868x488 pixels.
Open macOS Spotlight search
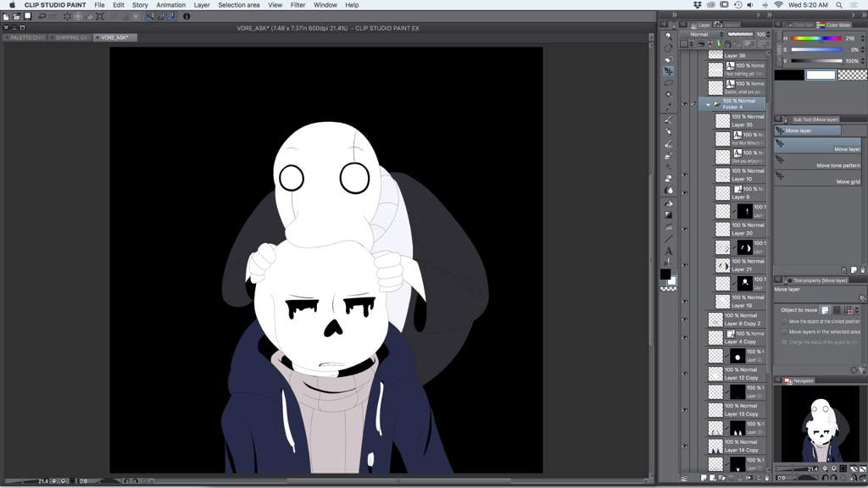tap(839, 5)
